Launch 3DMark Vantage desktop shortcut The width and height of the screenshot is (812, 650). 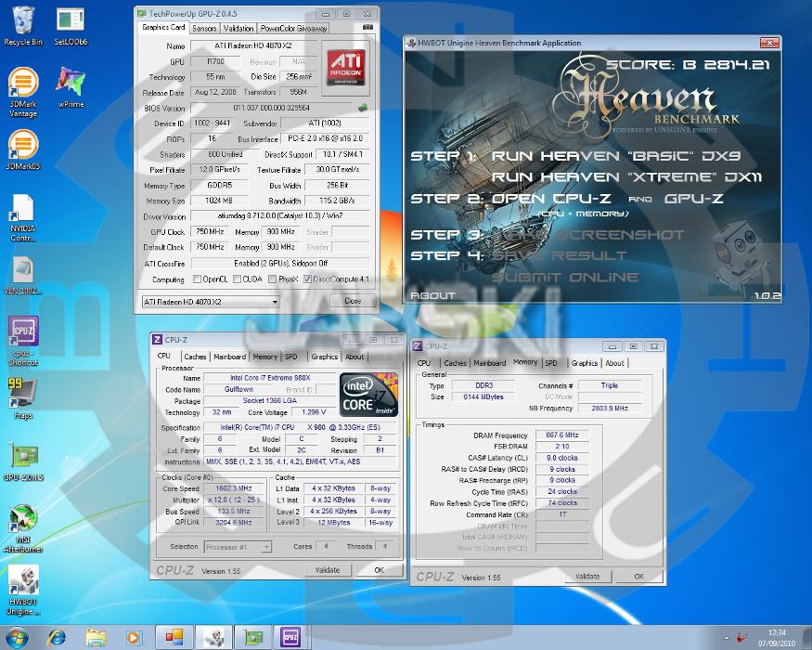pyautogui.click(x=23, y=93)
